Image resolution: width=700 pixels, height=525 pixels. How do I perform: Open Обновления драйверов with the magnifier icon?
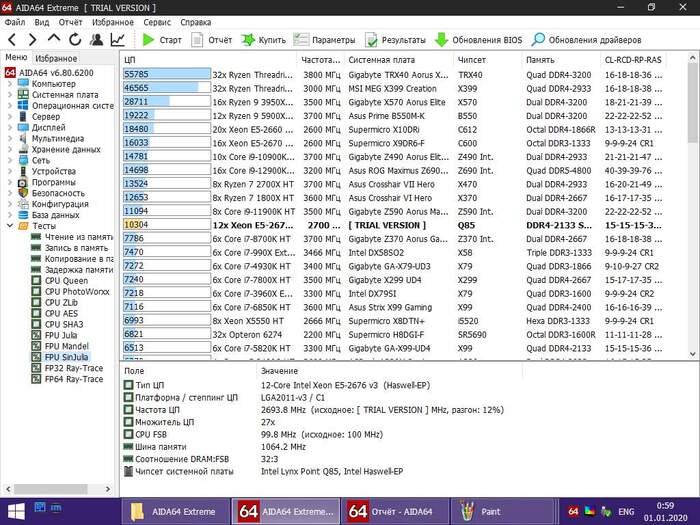[x=538, y=40]
